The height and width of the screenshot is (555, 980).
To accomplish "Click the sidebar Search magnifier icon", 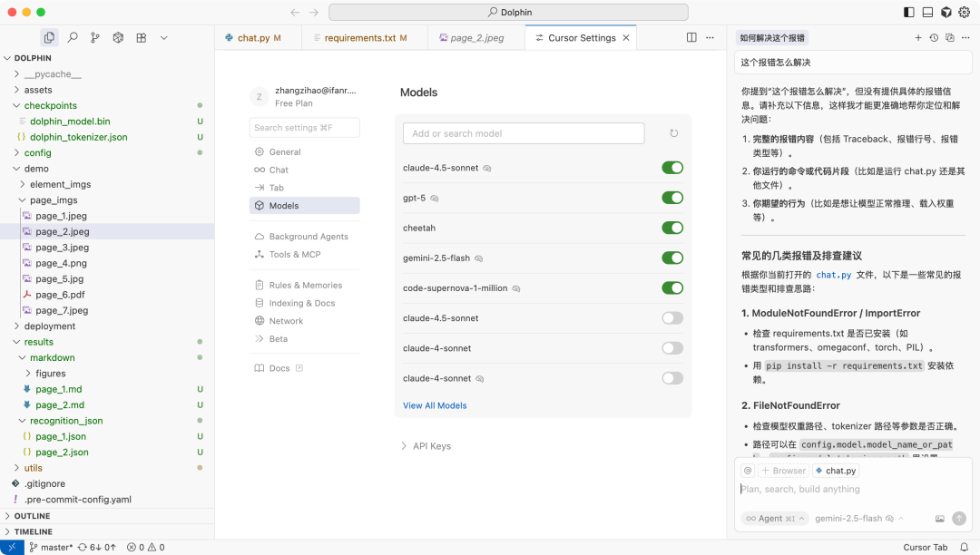I will [x=73, y=38].
